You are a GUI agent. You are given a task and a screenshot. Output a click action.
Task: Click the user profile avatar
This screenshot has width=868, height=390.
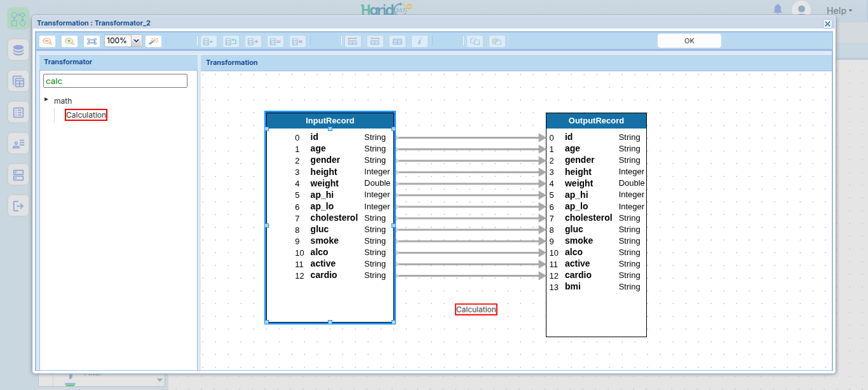[x=801, y=9]
